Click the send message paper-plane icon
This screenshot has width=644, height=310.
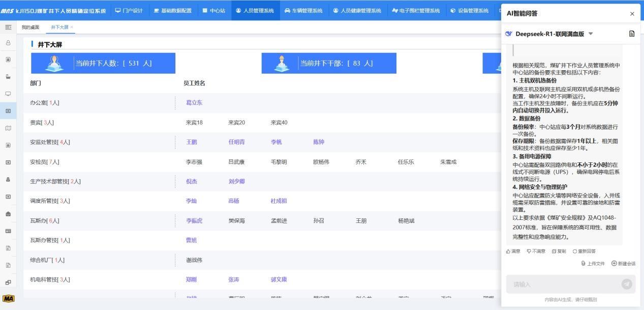coord(627,284)
